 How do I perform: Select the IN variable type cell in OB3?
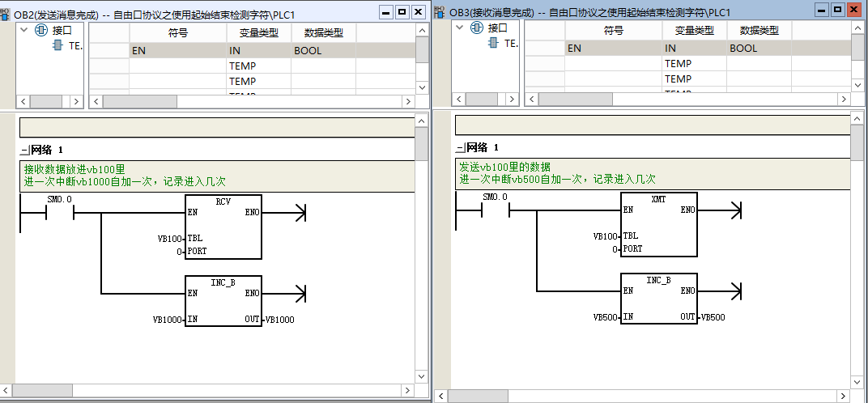694,49
